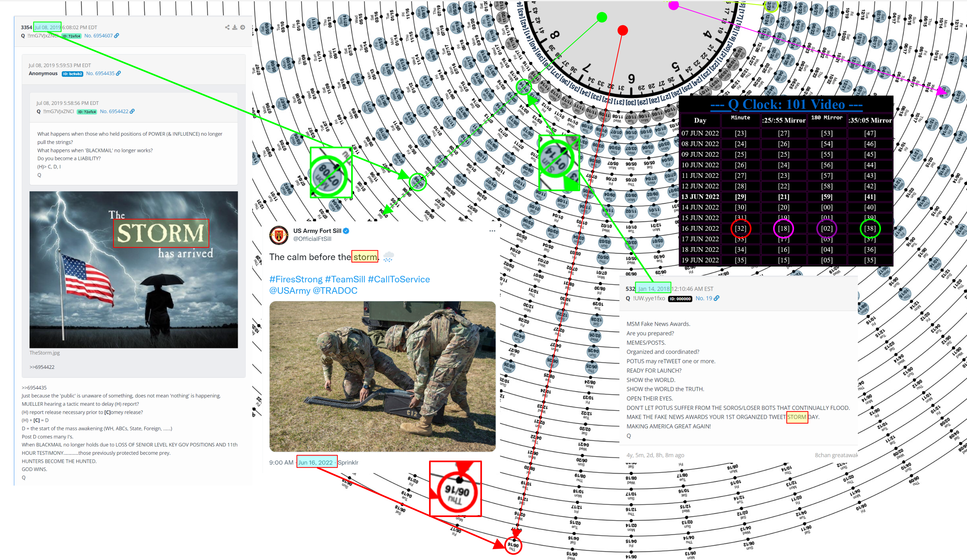Click the #FiresStrong hashtag
This screenshot has height=560, width=967.
point(296,279)
